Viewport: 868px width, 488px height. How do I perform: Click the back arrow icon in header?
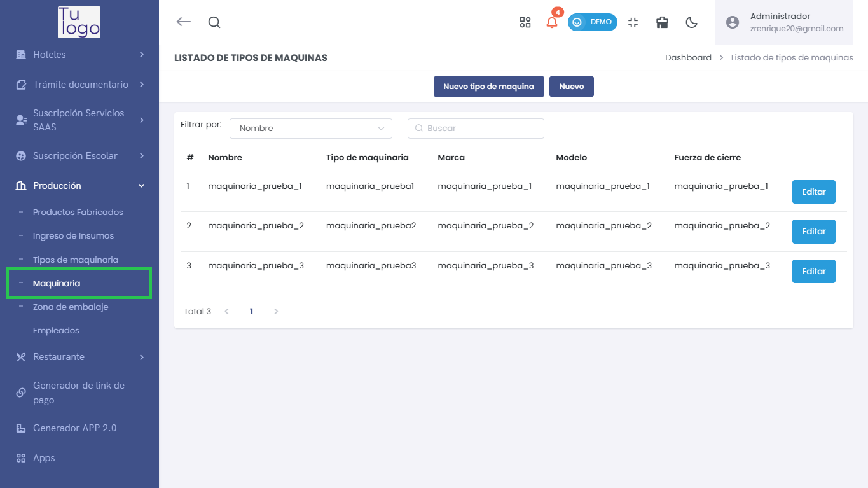(x=183, y=22)
